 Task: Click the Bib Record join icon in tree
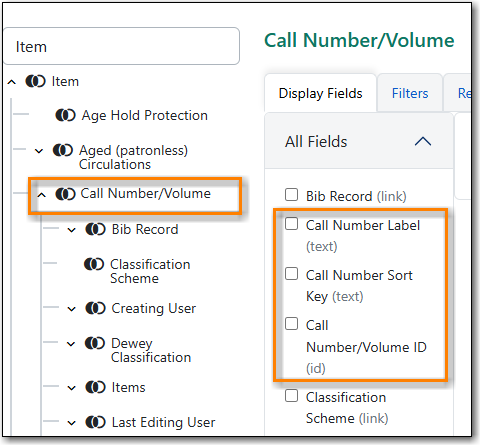tap(95, 229)
